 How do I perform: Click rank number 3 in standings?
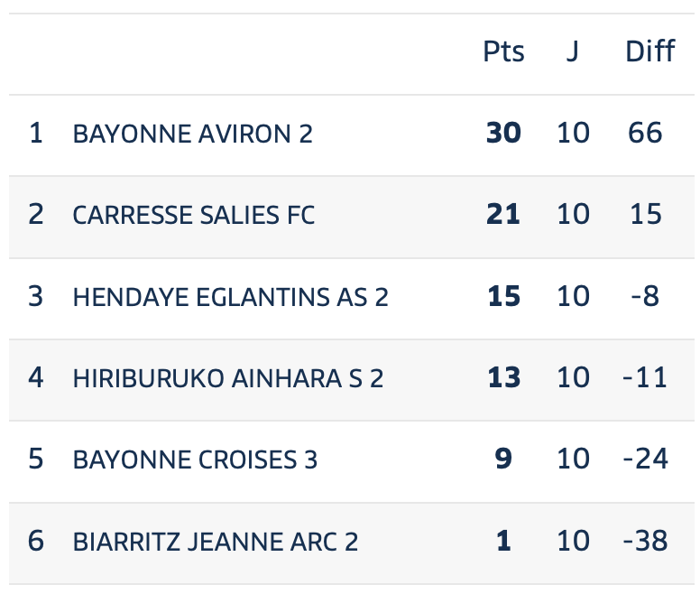[36, 296]
